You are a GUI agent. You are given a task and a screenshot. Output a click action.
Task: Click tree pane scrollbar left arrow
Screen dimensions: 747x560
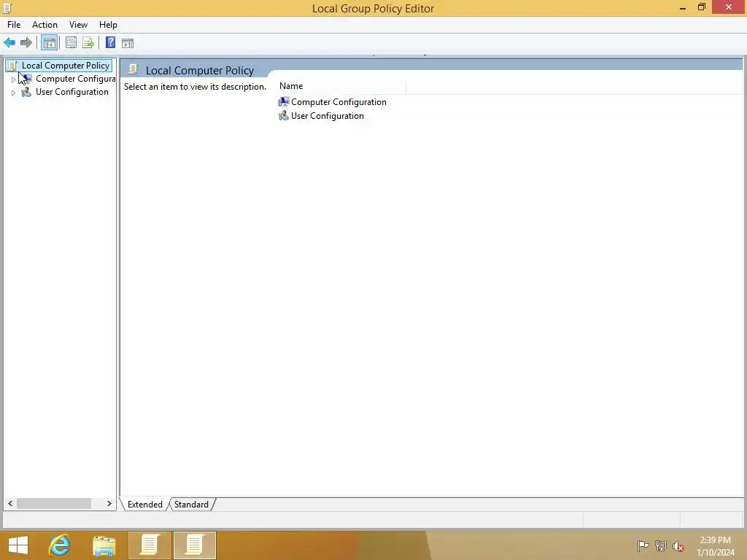(x=10, y=503)
